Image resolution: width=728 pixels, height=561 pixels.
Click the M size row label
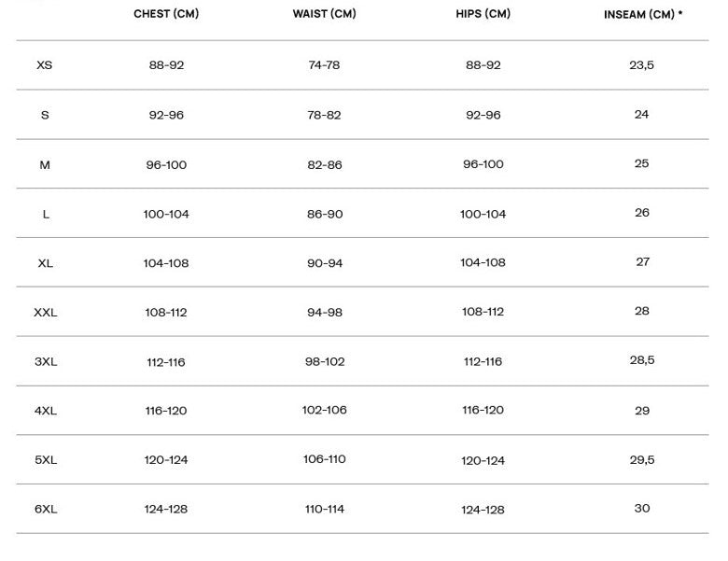45,164
